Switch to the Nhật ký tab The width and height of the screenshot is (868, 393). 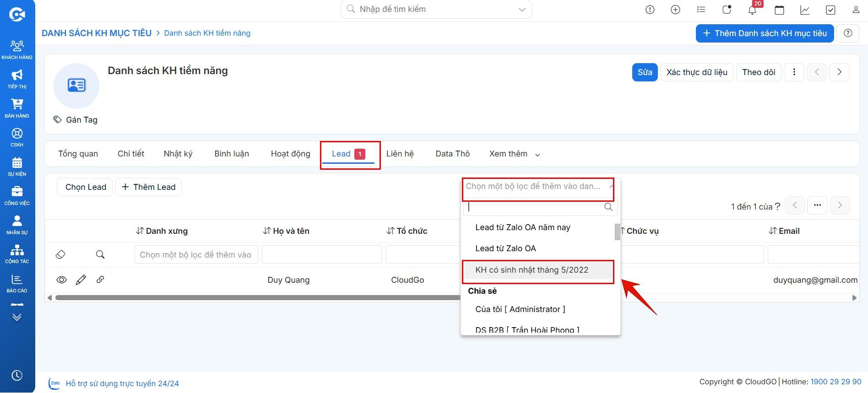pyautogui.click(x=178, y=154)
